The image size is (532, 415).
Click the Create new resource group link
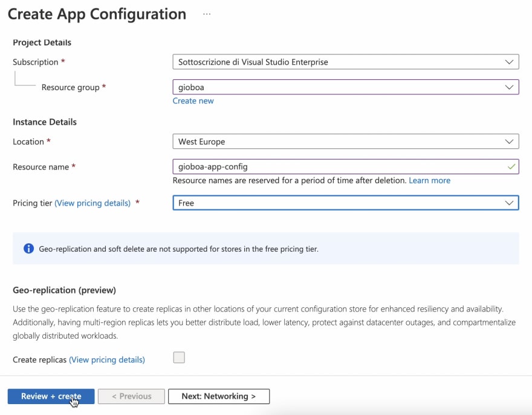point(193,101)
